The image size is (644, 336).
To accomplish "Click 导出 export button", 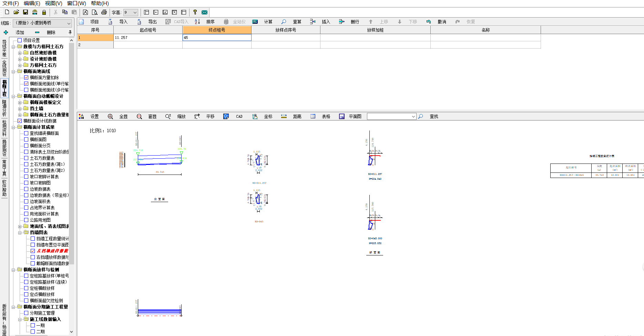I will click(x=147, y=21).
